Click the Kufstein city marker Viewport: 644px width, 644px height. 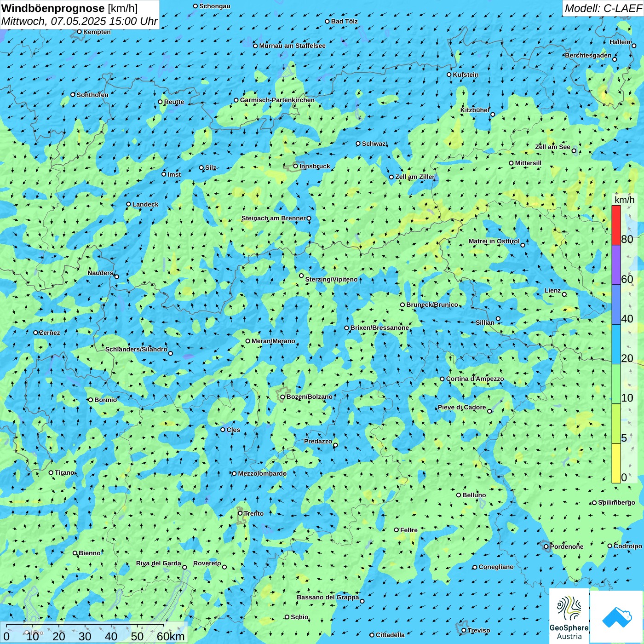[x=449, y=75]
